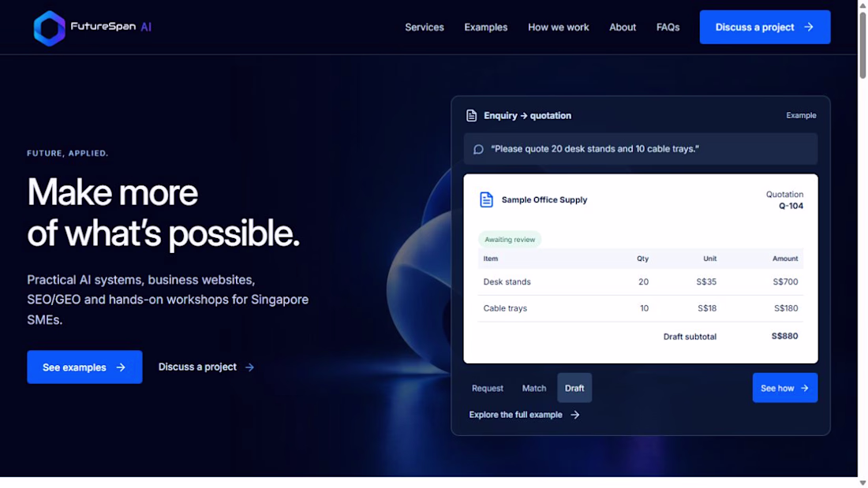Viewport: 868px width, 488px height.
Task: Click the arrow next to the hero Discuss a project link
Action: [249, 367]
